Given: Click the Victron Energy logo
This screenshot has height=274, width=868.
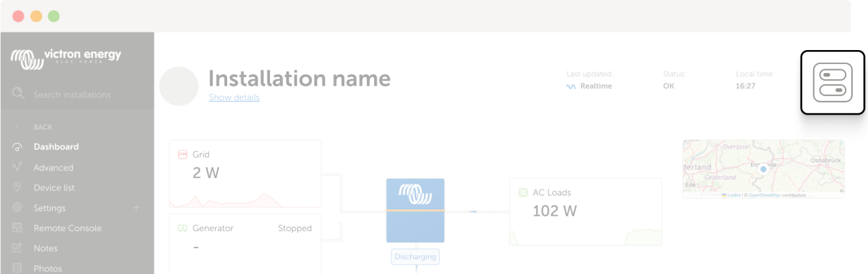Looking at the screenshot, I should (66, 59).
